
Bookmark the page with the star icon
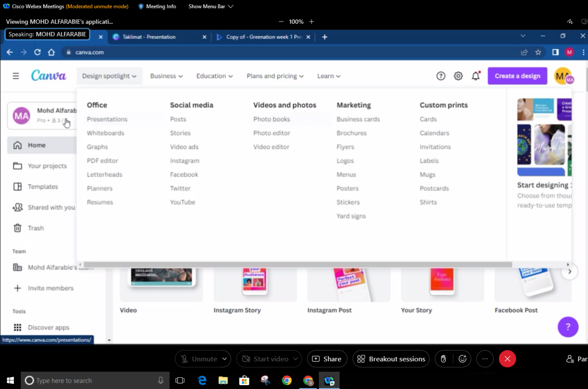coord(538,52)
